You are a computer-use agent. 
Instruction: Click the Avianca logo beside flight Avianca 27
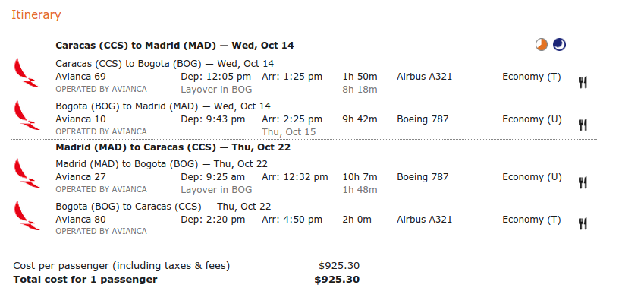(27, 173)
